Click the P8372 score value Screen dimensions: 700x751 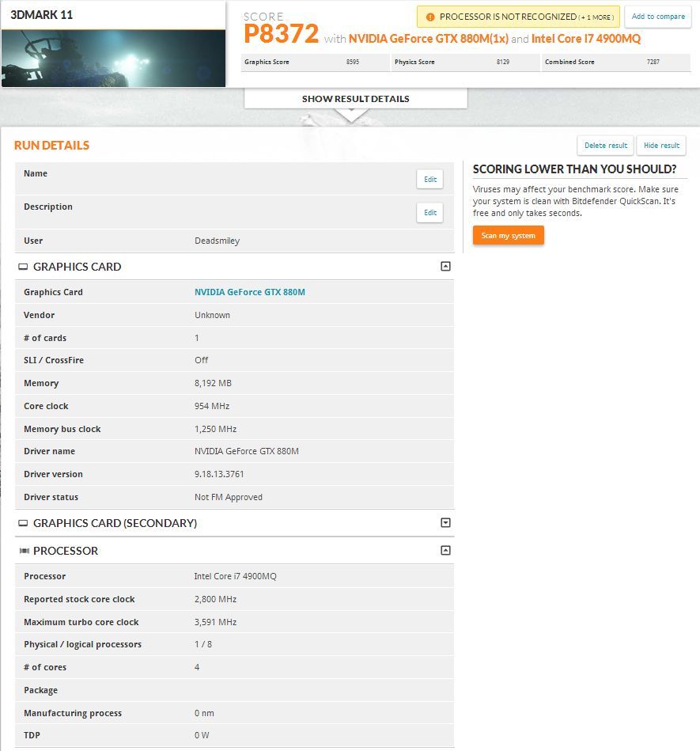click(x=281, y=34)
